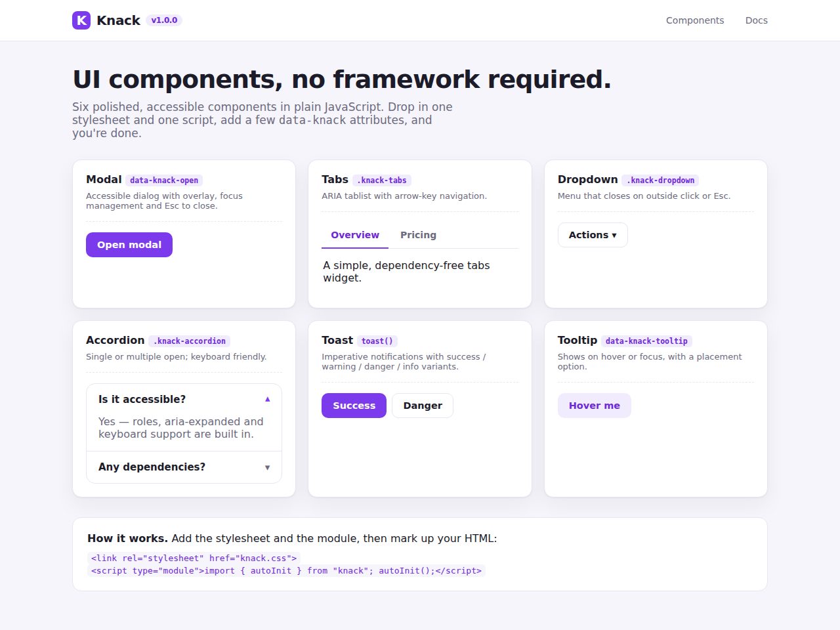Click "Single or multiple open; keyboard friendly." description
Viewport: 840px width, 630px height.
click(176, 357)
